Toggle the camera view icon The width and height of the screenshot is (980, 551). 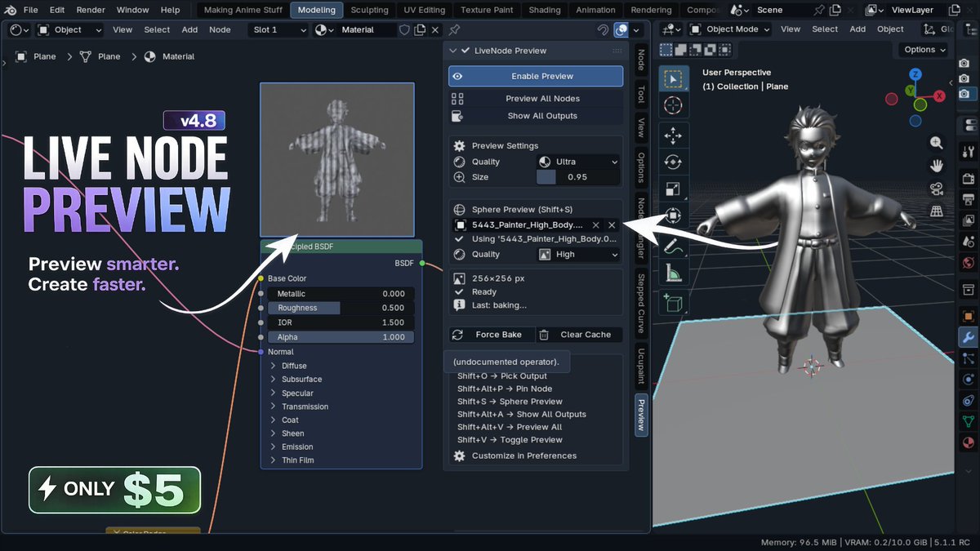(x=937, y=189)
